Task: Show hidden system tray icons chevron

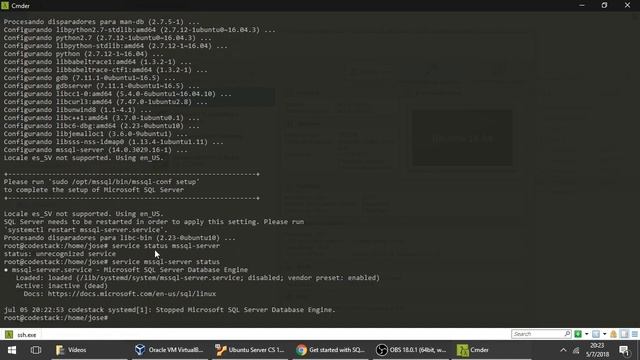Action: pyautogui.click(x=563, y=350)
